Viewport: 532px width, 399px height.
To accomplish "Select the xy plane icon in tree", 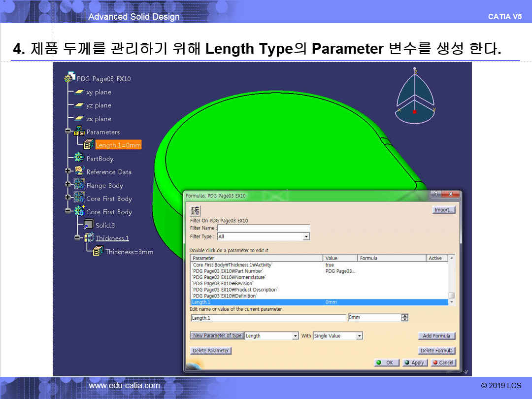I will coord(79,92).
